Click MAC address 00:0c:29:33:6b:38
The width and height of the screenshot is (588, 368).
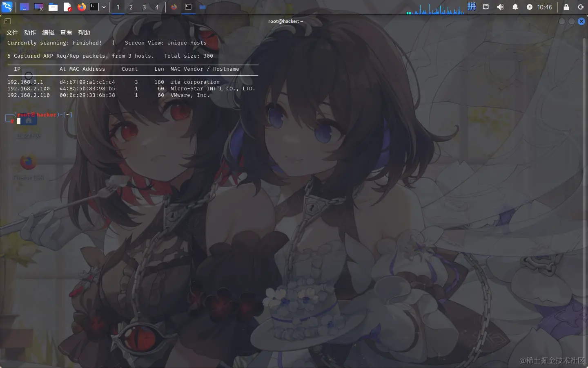click(87, 95)
